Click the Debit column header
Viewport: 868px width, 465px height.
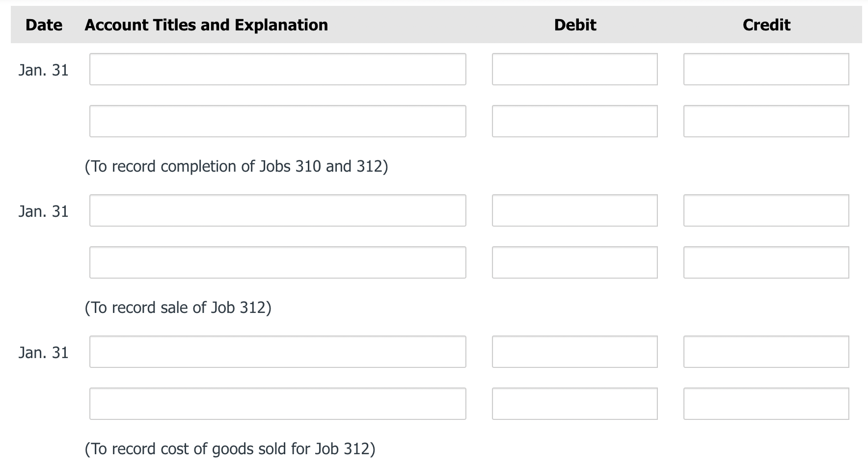click(x=575, y=25)
